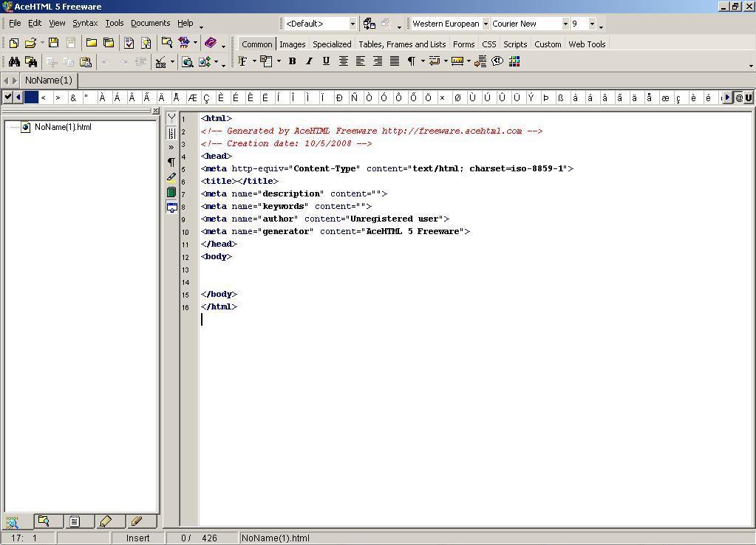The width and height of the screenshot is (756, 545).
Task: Expand the arrow next to paragraph mark icon
Action: [x=423, y=61]
